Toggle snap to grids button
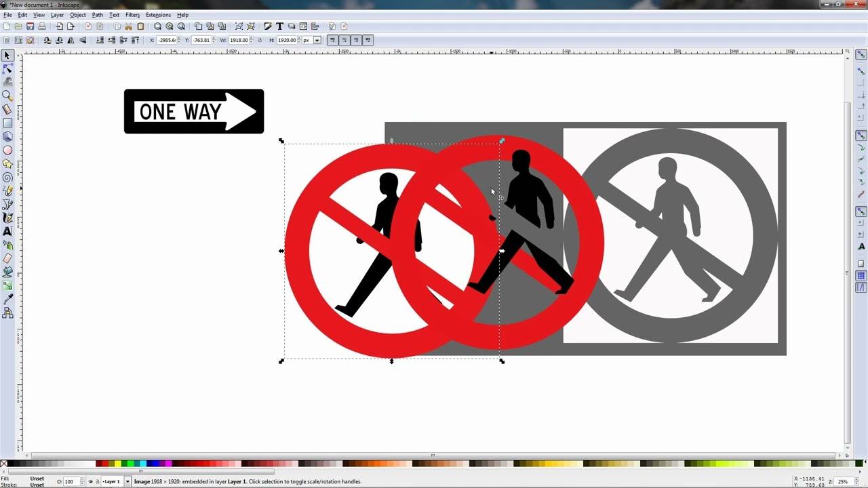The height and width of the screenshot is (488, 868). pos(861,276)
